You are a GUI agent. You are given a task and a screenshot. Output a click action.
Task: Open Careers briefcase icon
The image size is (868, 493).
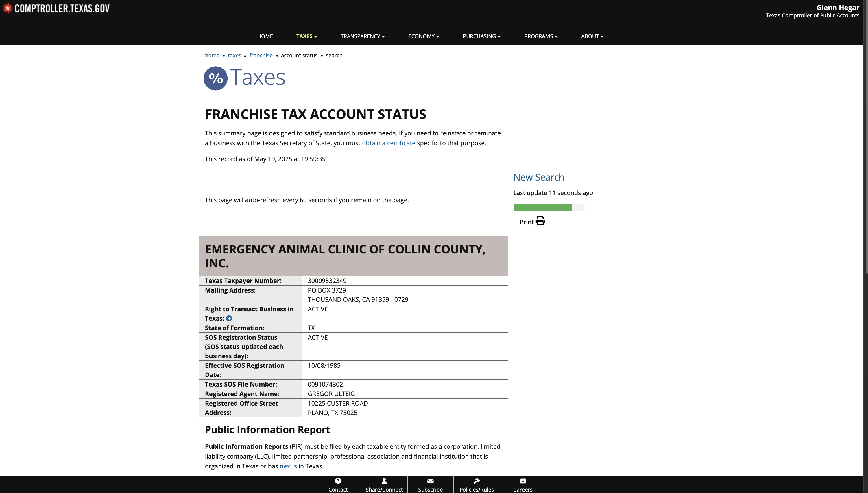click(522, 481)
